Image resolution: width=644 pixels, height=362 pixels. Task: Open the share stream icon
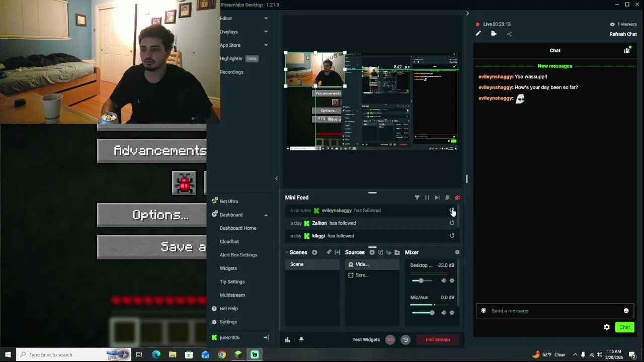(509, 34)
